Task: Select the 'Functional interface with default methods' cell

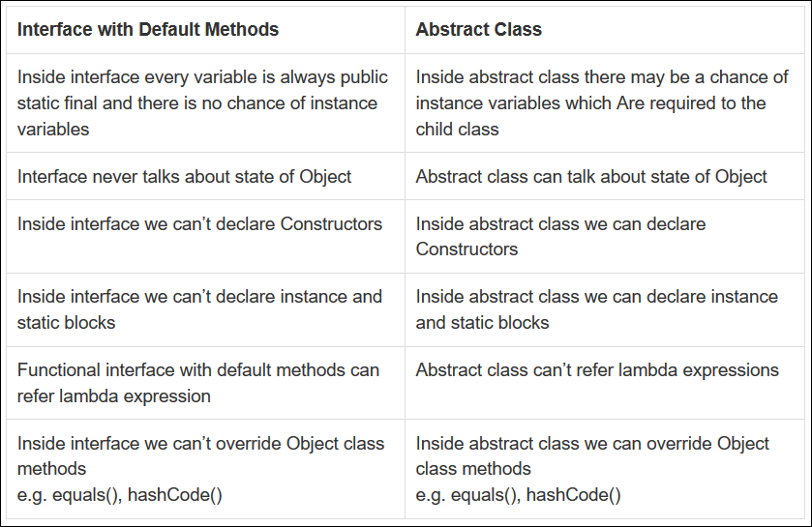Action: [205, 383]
